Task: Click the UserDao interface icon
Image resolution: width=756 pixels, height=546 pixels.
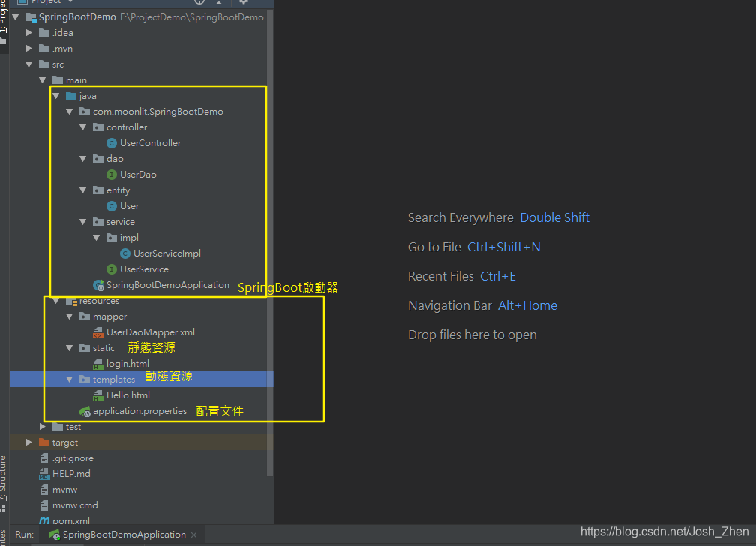Action: [111, 175]
